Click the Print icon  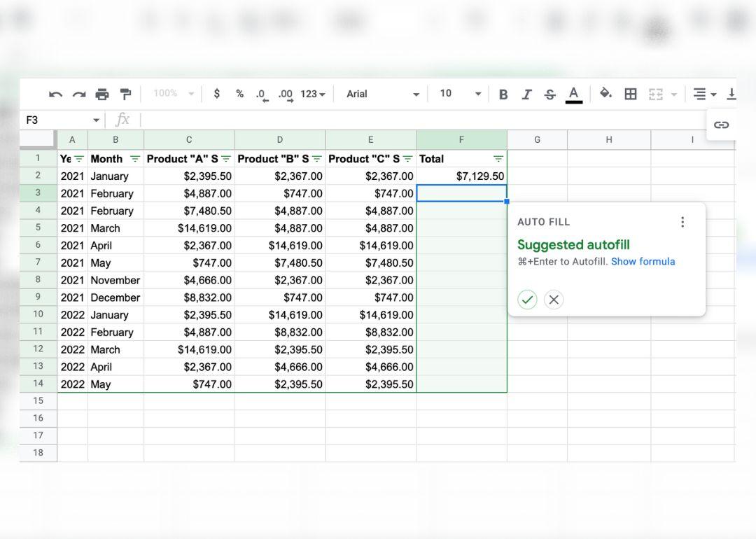coord(102,94)
